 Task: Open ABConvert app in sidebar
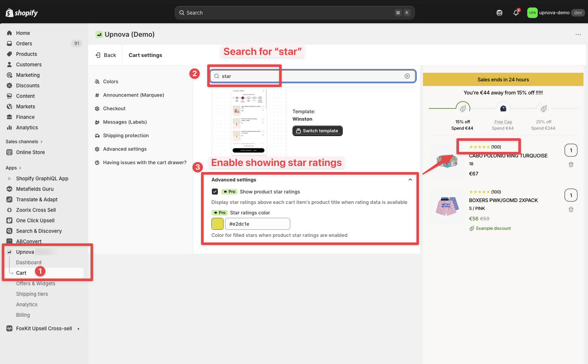(x=28, y=241)
